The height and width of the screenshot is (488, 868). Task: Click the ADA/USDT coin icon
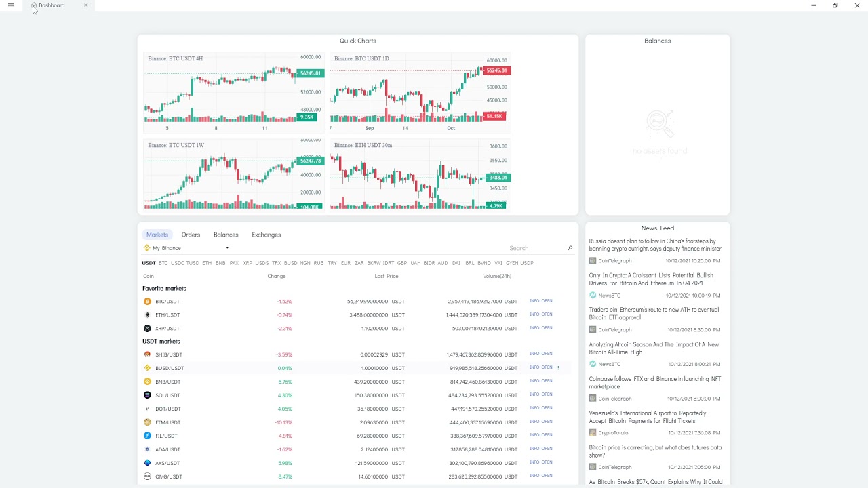pos(147,449)
